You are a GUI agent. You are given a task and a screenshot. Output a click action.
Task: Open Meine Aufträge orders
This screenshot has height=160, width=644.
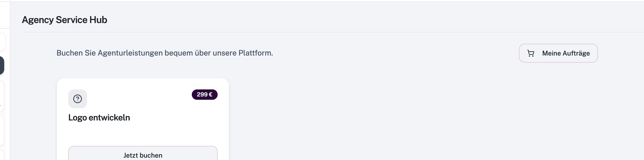pyautogui.click(x=558, y=53)
